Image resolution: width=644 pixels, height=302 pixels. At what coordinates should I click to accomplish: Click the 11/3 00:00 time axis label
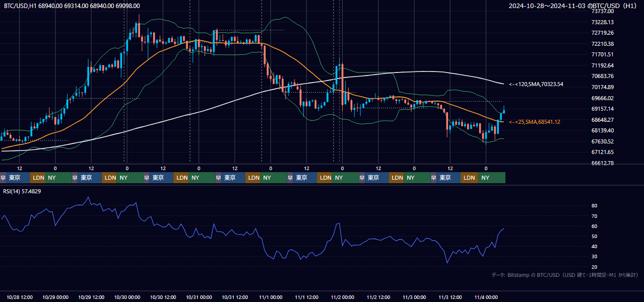[x=414, y=297]
